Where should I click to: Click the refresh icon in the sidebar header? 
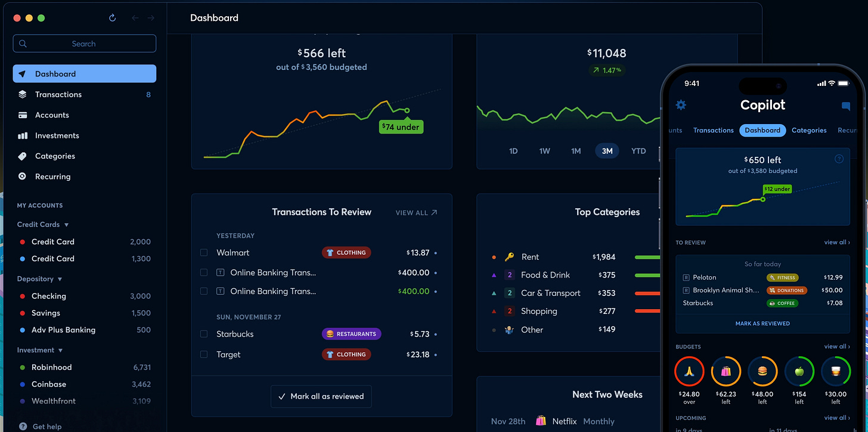coord(112,18)
